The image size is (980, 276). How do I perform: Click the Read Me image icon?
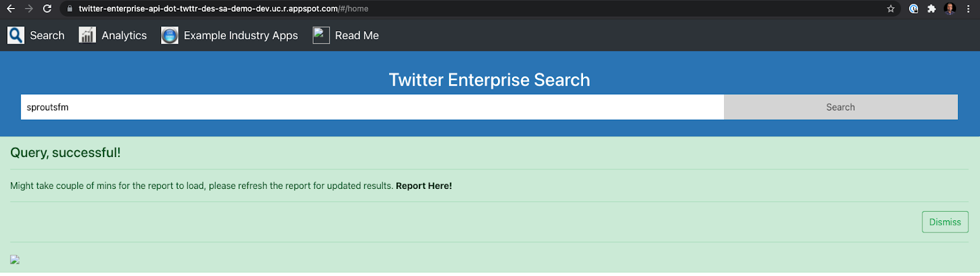click(x=321, y=36)
